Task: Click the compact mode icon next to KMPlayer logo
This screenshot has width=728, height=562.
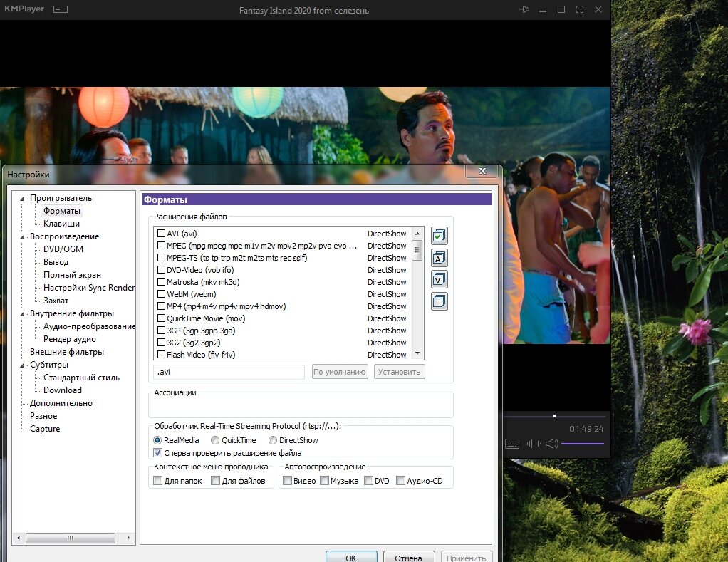Action: (61, 9)
